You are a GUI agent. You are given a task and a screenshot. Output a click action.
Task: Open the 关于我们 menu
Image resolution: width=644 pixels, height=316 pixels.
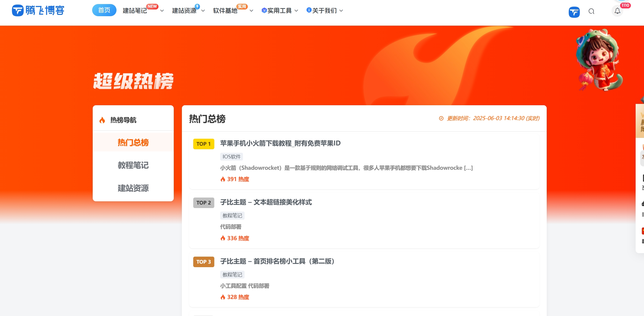coord(325,11)
